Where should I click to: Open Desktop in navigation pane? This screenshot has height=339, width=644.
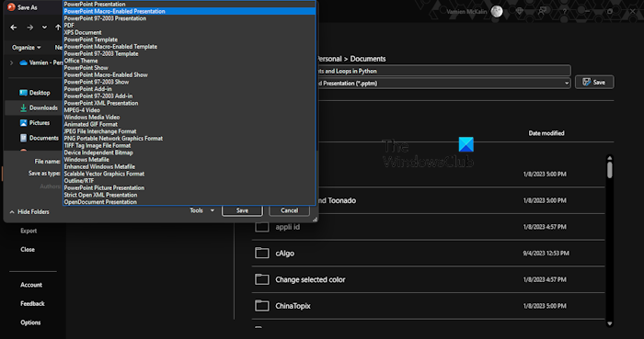35,93
